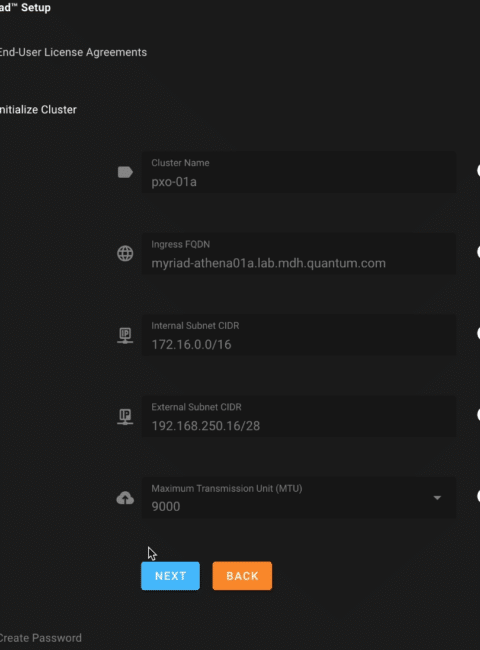
Task: Click the circle icon right of External Subnet field
Action: click(x=478, y=415)
